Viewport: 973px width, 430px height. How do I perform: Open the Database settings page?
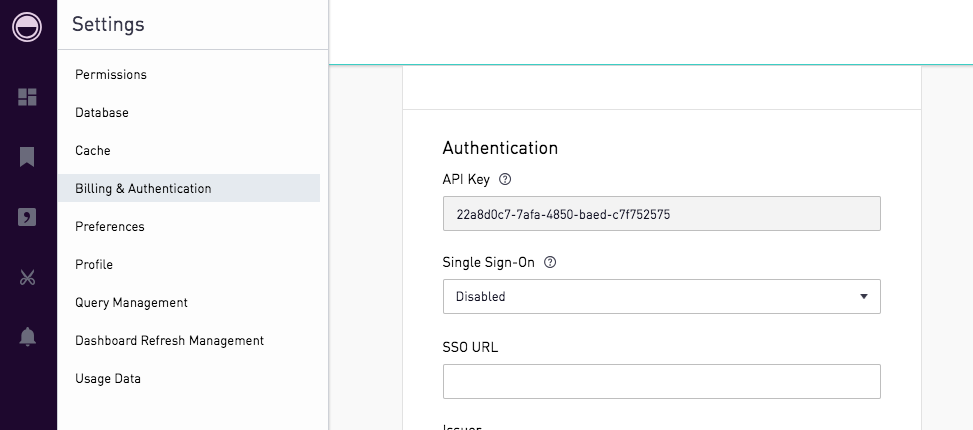point(102,113)
